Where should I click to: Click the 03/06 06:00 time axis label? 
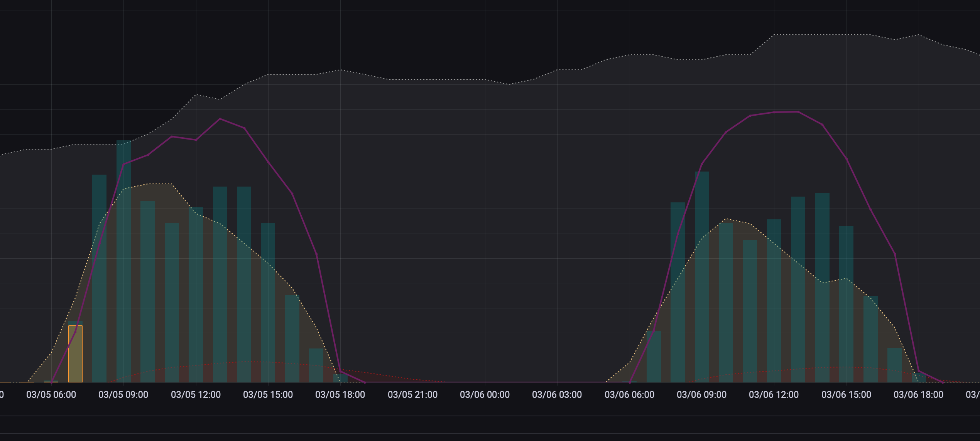click(x=629, y=395)
